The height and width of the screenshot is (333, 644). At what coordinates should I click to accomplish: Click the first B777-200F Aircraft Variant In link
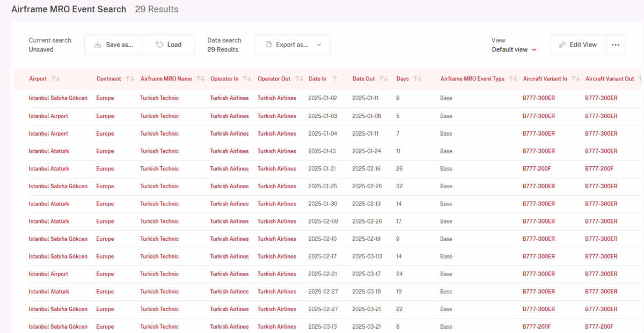click(537, 169)
